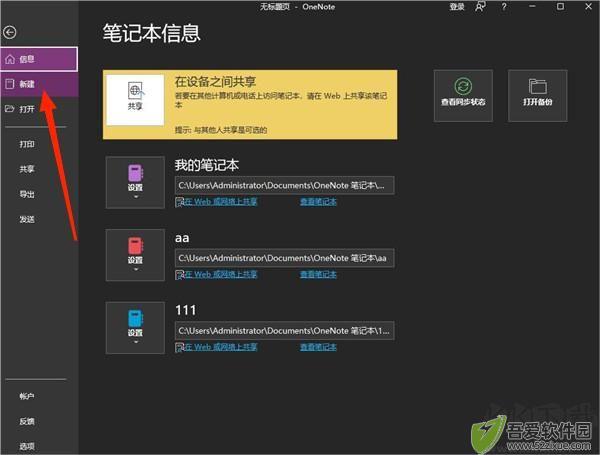Screen dimensions: 600x455
Task: Choose 打开 (Open) in the sidebar
Action: click(x=39, y=109)
